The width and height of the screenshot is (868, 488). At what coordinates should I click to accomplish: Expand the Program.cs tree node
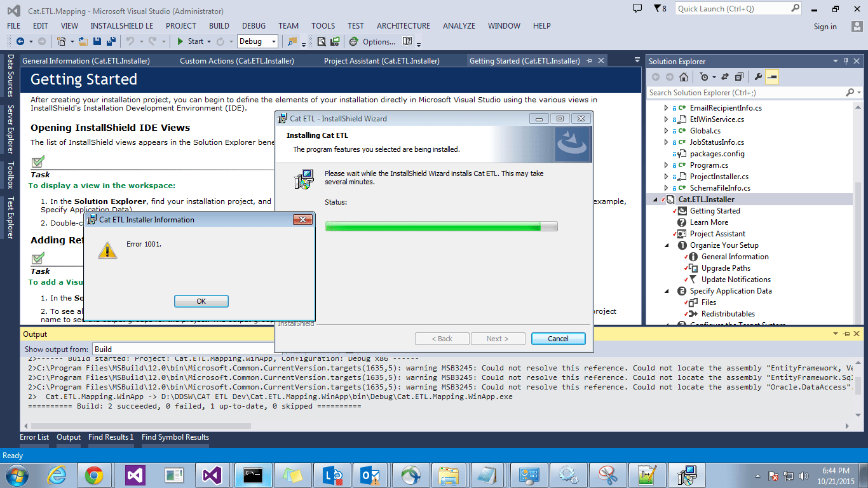tap(666, 165)
